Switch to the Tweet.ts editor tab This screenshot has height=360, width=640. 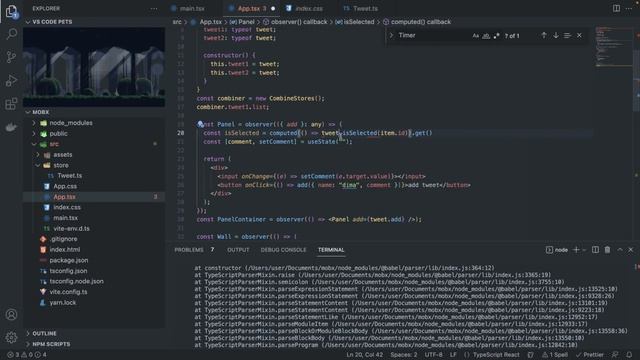365,9
